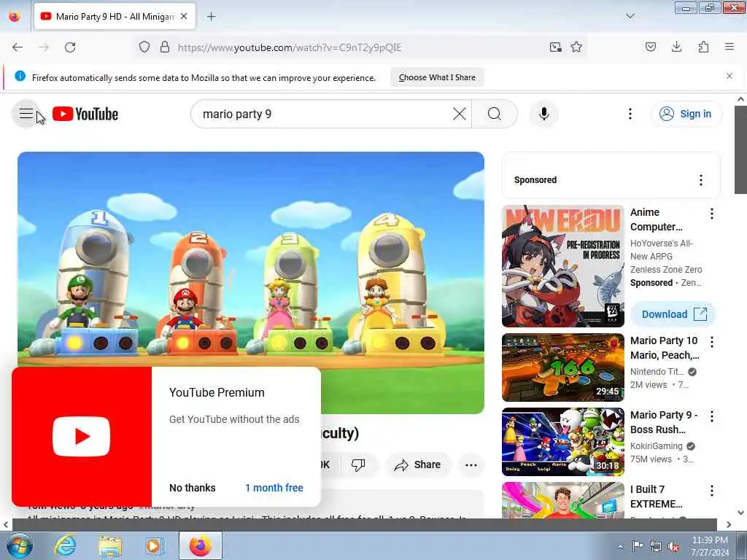View site security padlock info
The image size is (747, 560).
coord(165,47)
